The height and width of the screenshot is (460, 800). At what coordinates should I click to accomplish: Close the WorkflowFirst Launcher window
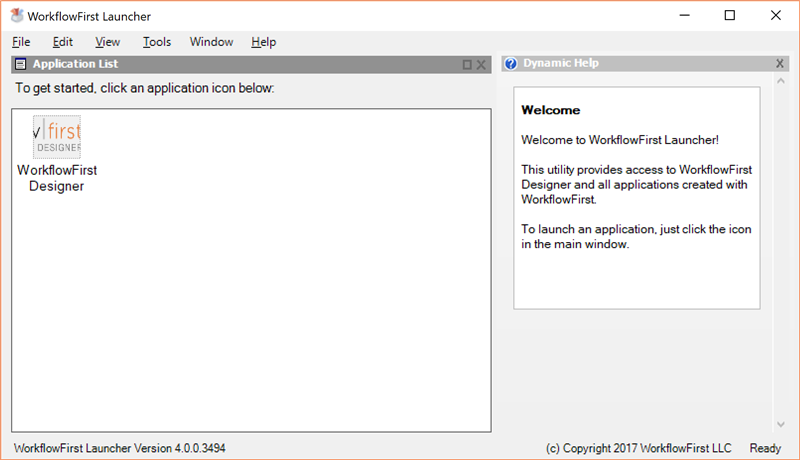[776, 16]
